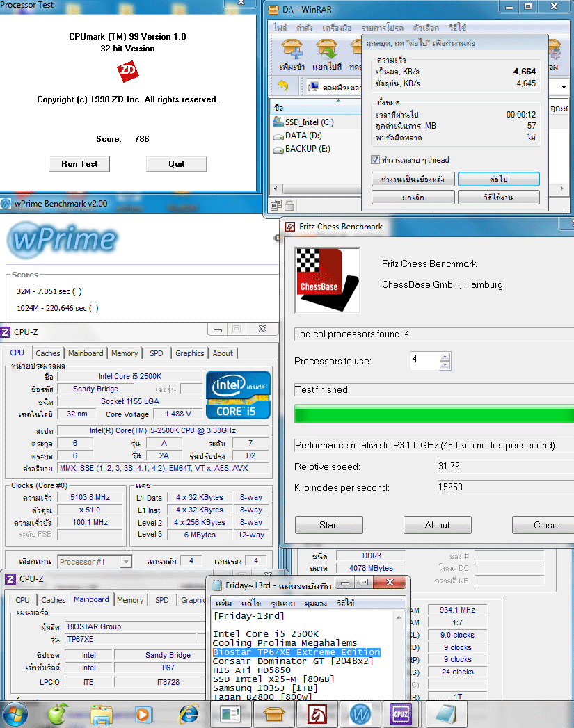Click the WinRAR status bar drive icon
The image size is (574, 728).
[x=276, y=204]
